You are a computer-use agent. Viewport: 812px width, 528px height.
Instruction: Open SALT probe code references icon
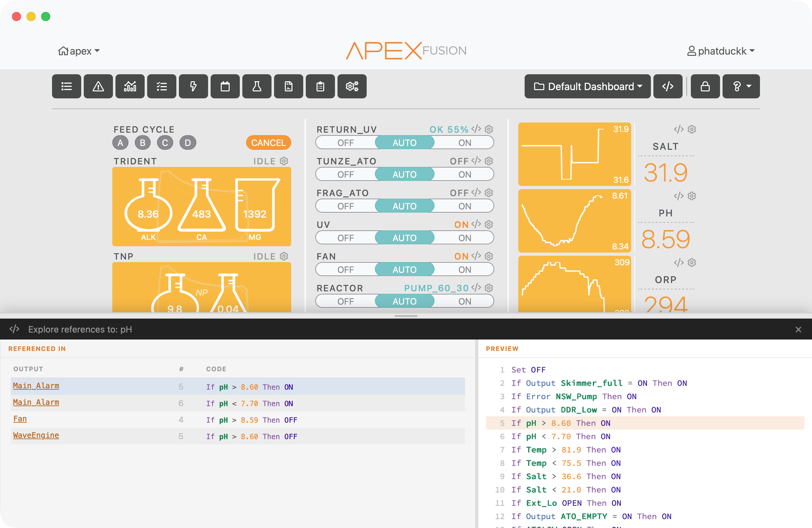pos(678,129)
